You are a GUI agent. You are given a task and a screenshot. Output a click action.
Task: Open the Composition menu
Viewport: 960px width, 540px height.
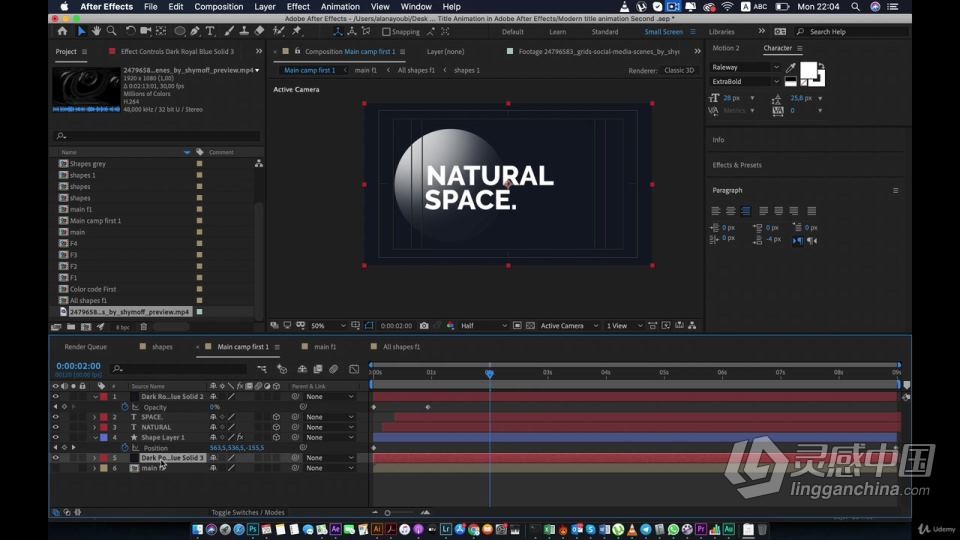[219, 7]
